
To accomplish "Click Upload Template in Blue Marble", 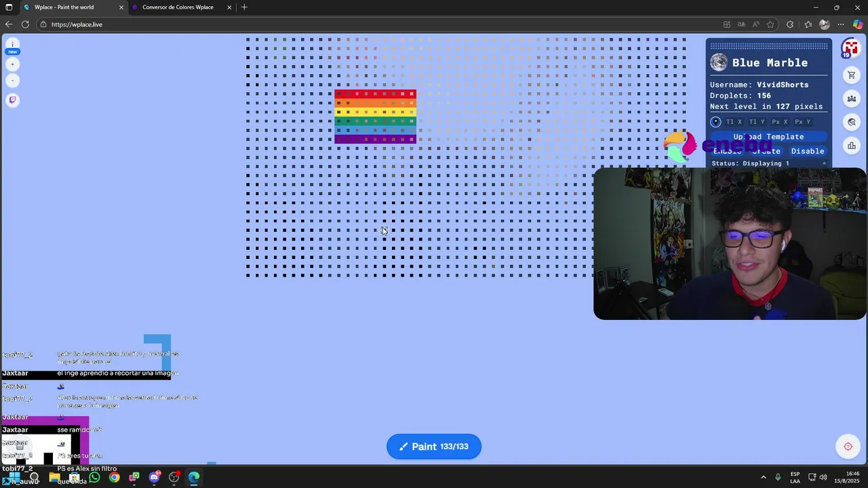I will (x=768, y=137).
